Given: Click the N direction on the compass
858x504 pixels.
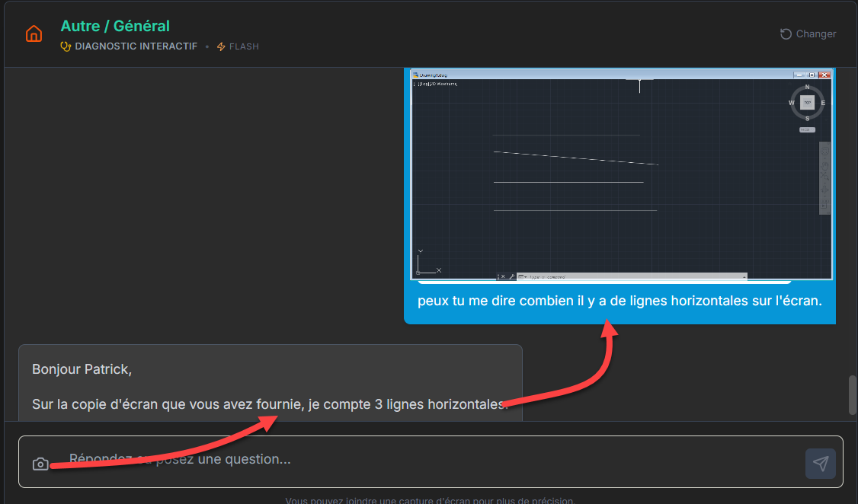Looking at the screenshot, I should coord(807,87).
